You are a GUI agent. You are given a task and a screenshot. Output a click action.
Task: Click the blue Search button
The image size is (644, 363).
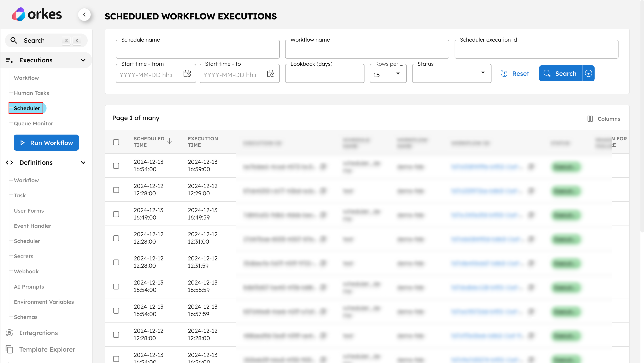click(561, 74)
